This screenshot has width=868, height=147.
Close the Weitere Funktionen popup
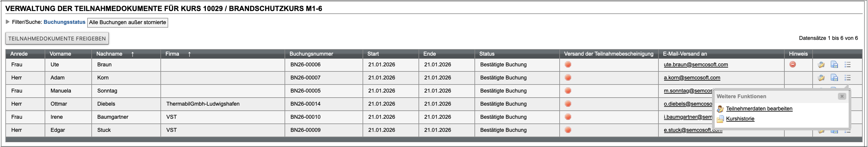click(x=842, y=96)
